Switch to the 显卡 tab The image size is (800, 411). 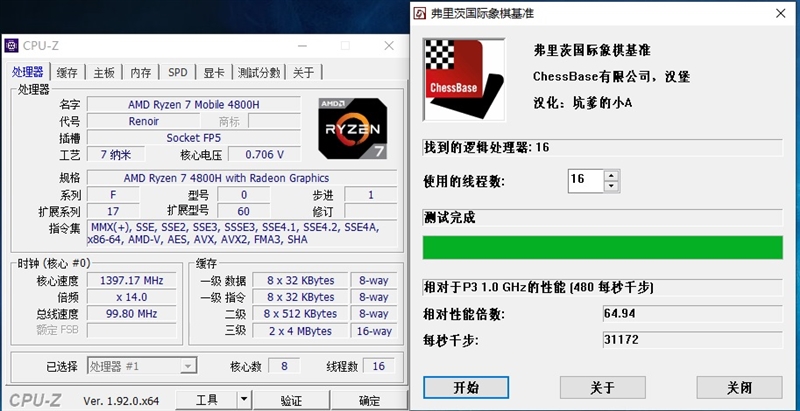(214, 72)
